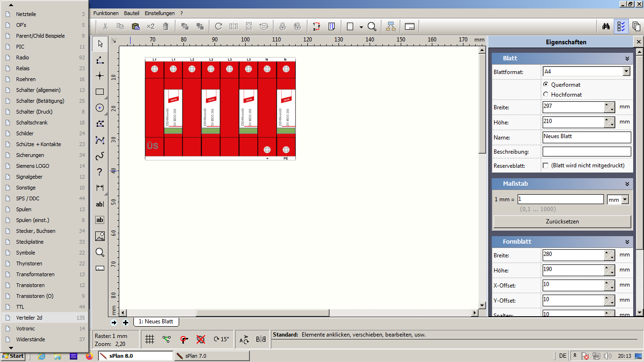Open the ? help menu
This screenshot has width=644, height=362.
tap(182, 13)
